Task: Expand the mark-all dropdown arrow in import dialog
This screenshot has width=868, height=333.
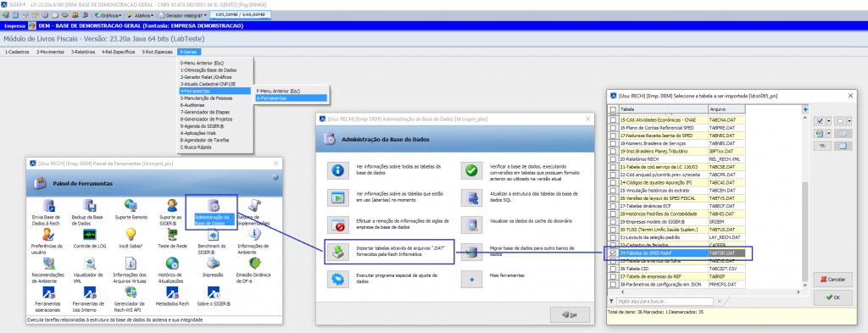Action: pyautogui.click(x=828, y=121)
